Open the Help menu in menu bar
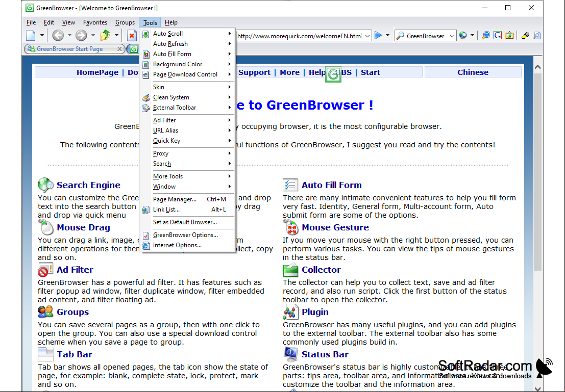The width and height of the screenshot is (565, 392). coord(171,22)
